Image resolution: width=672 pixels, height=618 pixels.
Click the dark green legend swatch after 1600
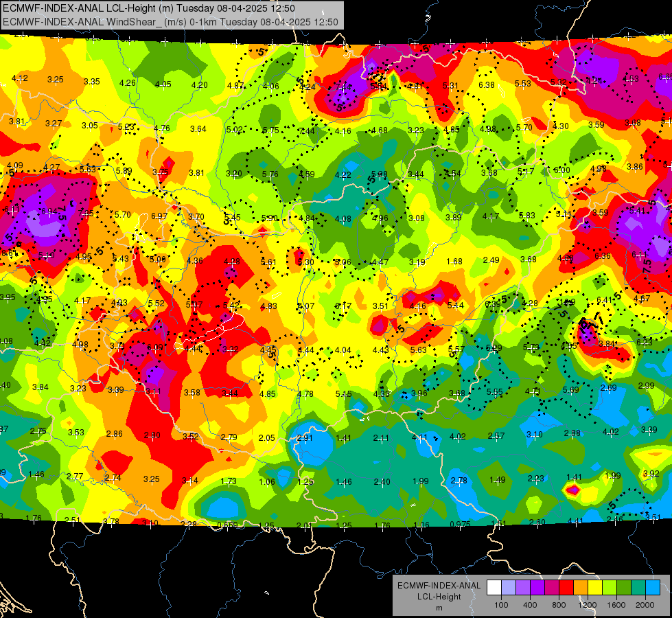624,588
